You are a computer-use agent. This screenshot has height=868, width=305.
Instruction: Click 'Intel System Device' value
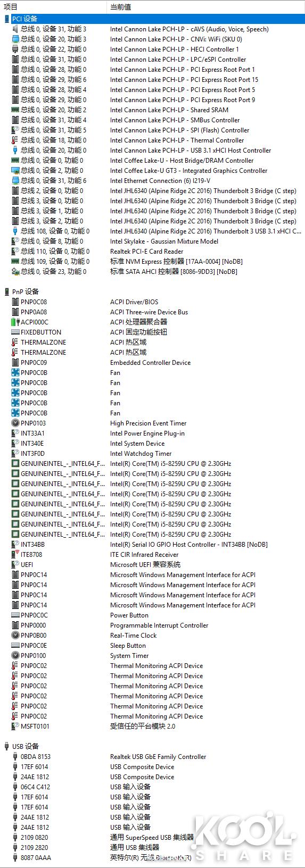137,443
